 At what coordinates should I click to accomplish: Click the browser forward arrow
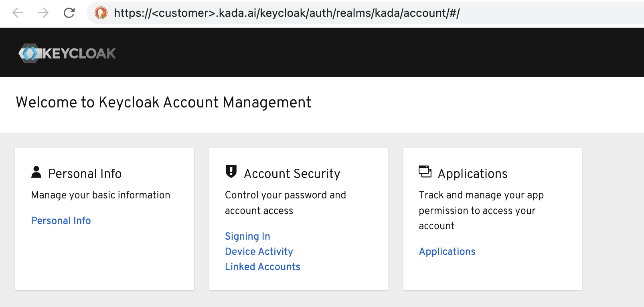[x=43, y=13]
